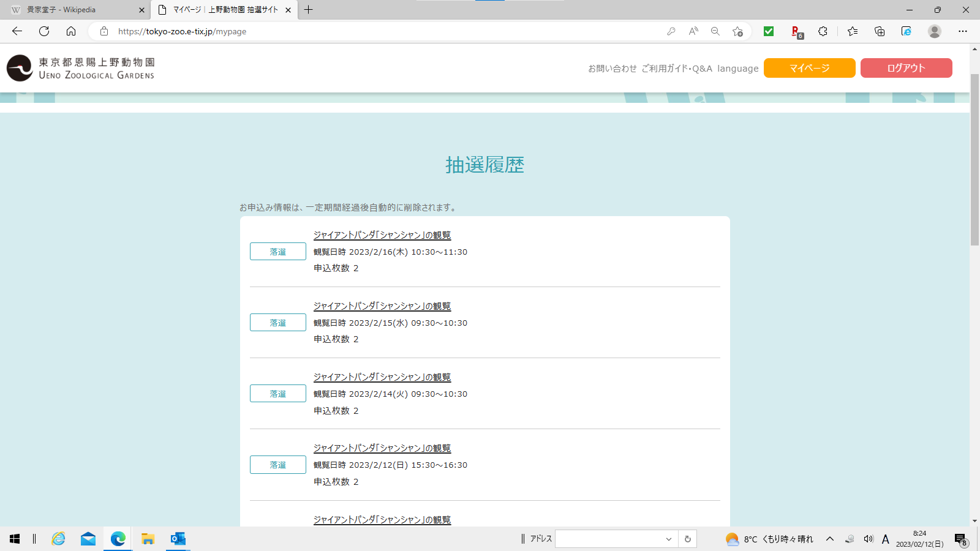Click the page vertical scrollbar thumb

tap(974, 159)
